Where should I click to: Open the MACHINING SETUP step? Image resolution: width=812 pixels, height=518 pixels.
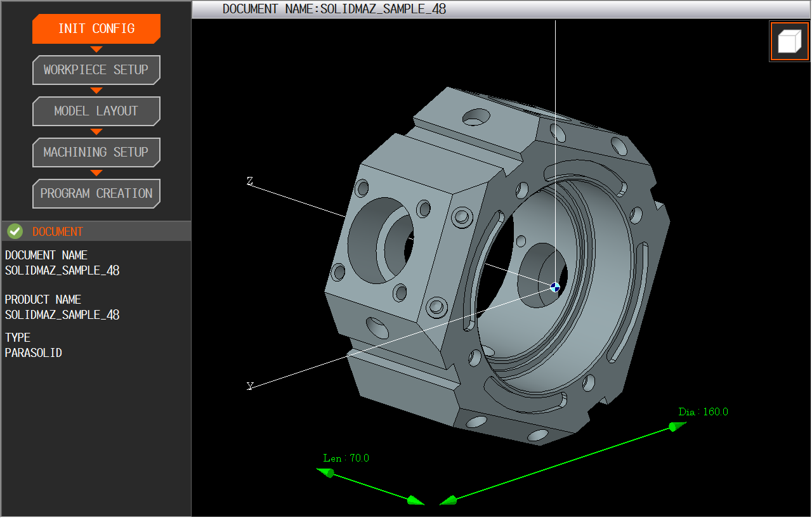pyautogui.click(x=96, y=152)
